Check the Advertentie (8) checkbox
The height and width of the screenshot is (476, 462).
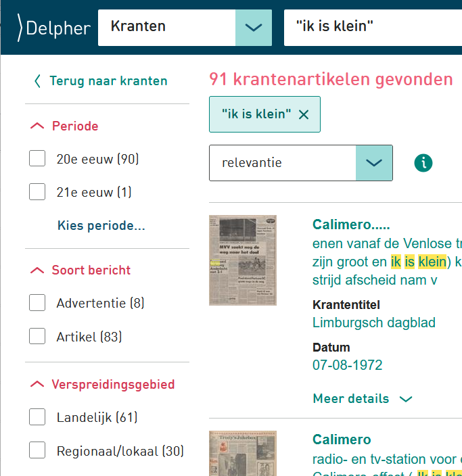(x=37, y=303)
